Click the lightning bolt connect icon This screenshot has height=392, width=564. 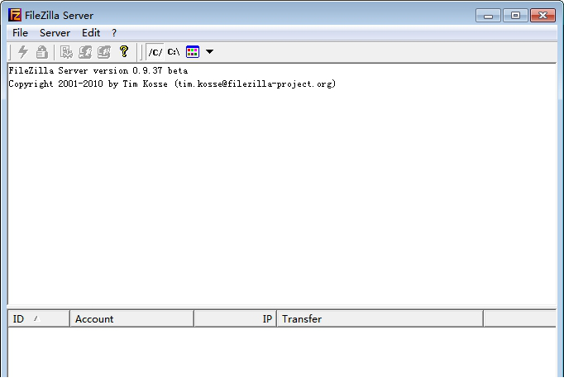23,52
